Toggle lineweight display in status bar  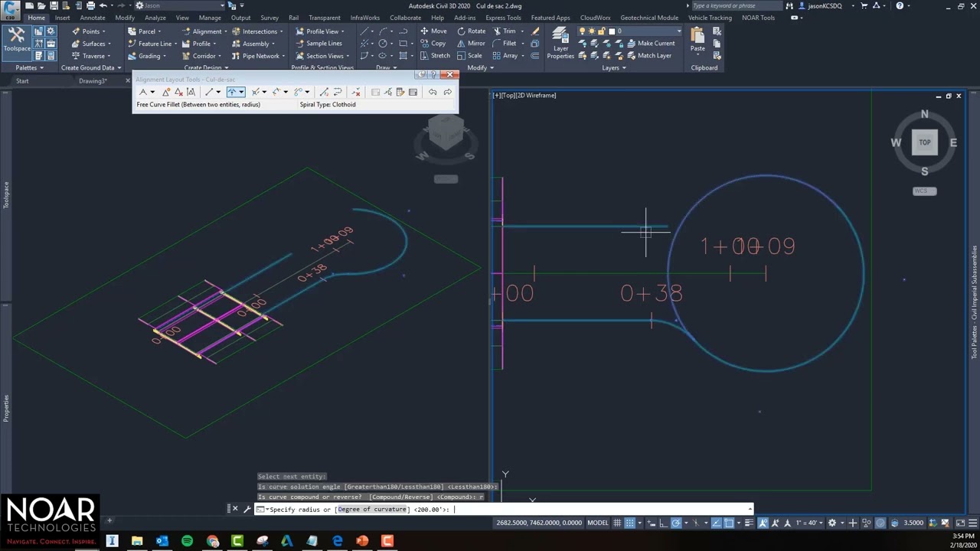(x=750, y=523)
